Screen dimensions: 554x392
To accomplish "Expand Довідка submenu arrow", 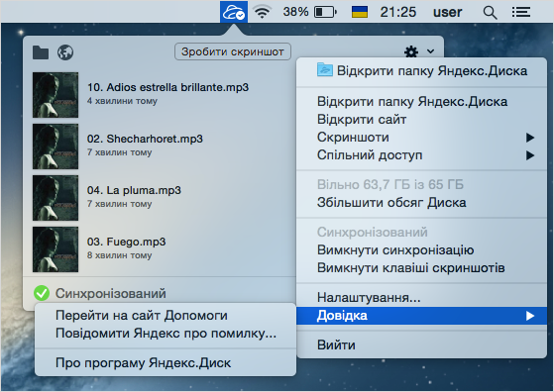I will pos(530,316).
